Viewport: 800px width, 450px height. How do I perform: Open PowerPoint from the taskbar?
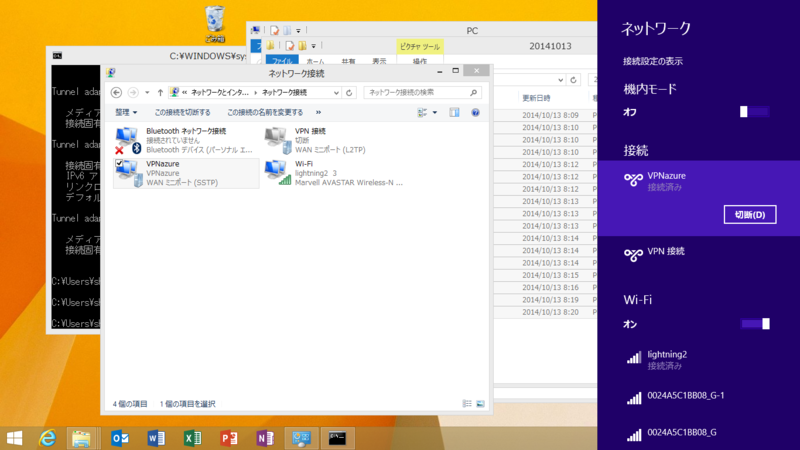[229, 438]
